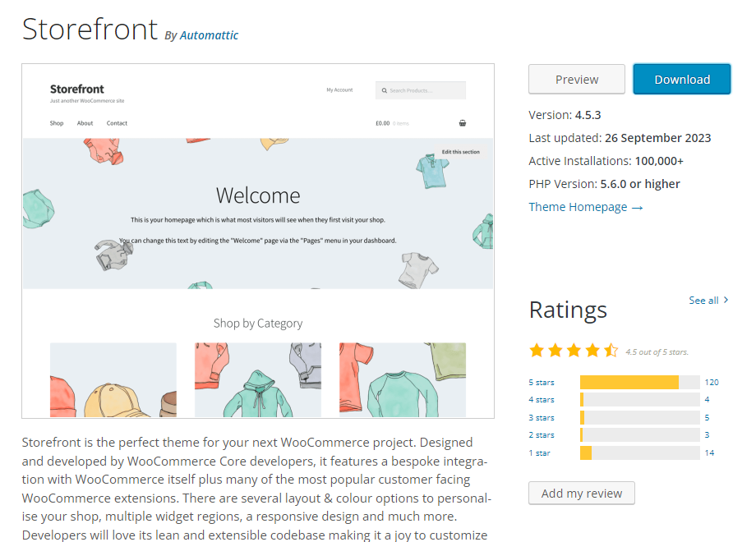The height and width of the screenshot is (542, 756).
Task: Click the Contact menu item
Action: [116, 122]
